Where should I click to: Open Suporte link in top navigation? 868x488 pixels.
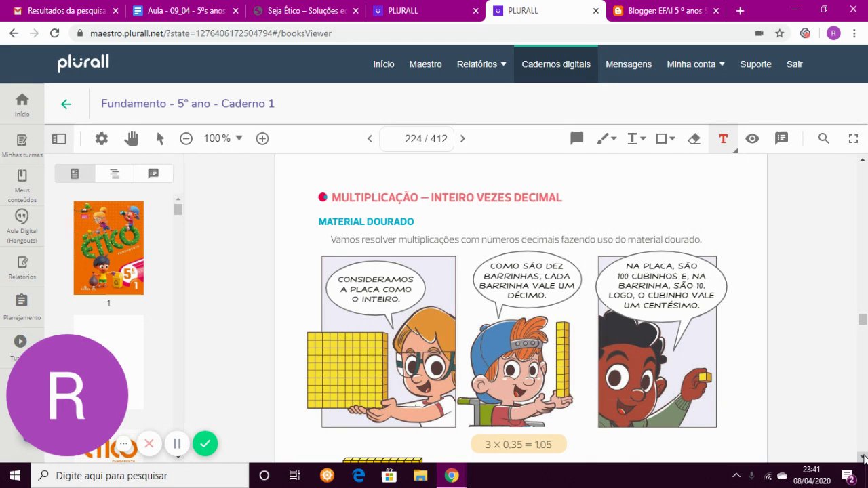tap(755, 64)
